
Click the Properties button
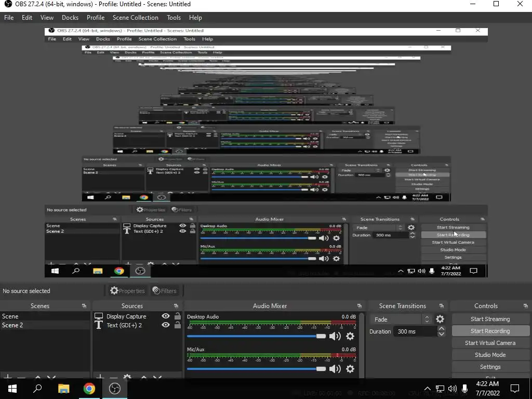(x=127, y=291)
